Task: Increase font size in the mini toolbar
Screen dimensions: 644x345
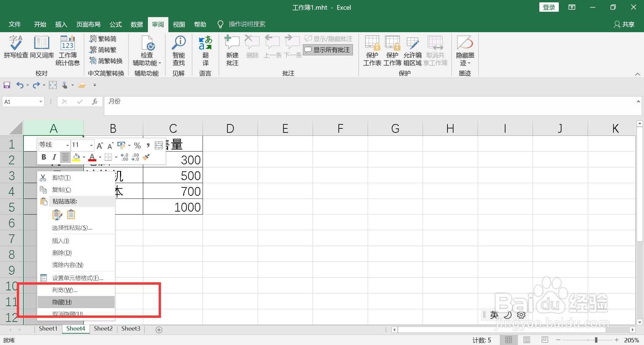Action: tap(100, 146)
